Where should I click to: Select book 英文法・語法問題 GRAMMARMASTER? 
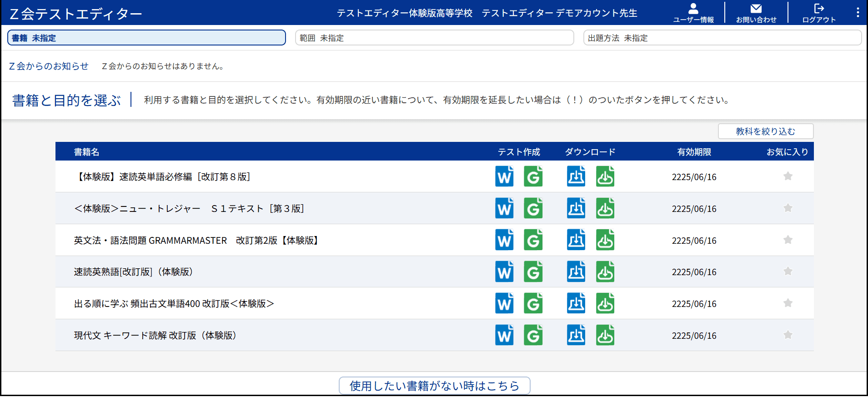(197, 240)
